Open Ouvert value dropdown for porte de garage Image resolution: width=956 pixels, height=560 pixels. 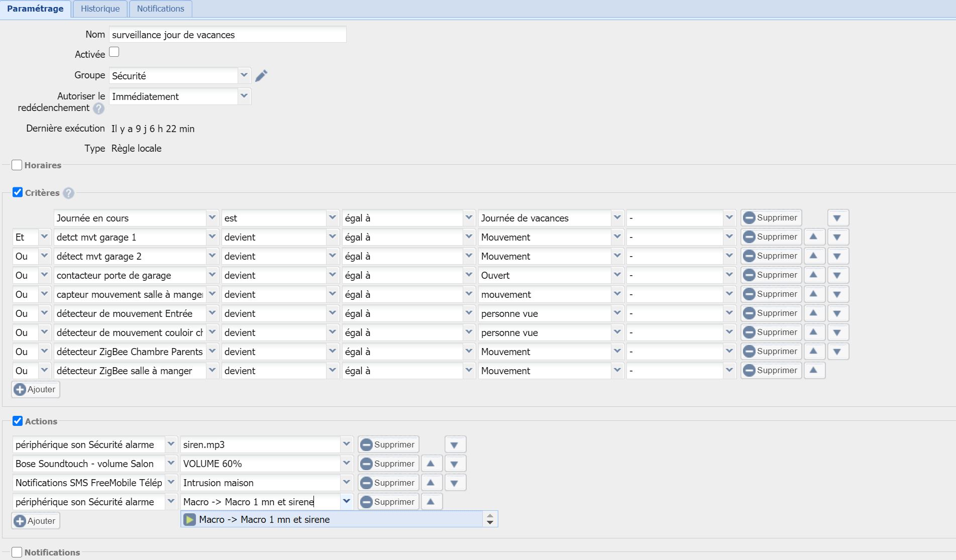pos(617,275)
